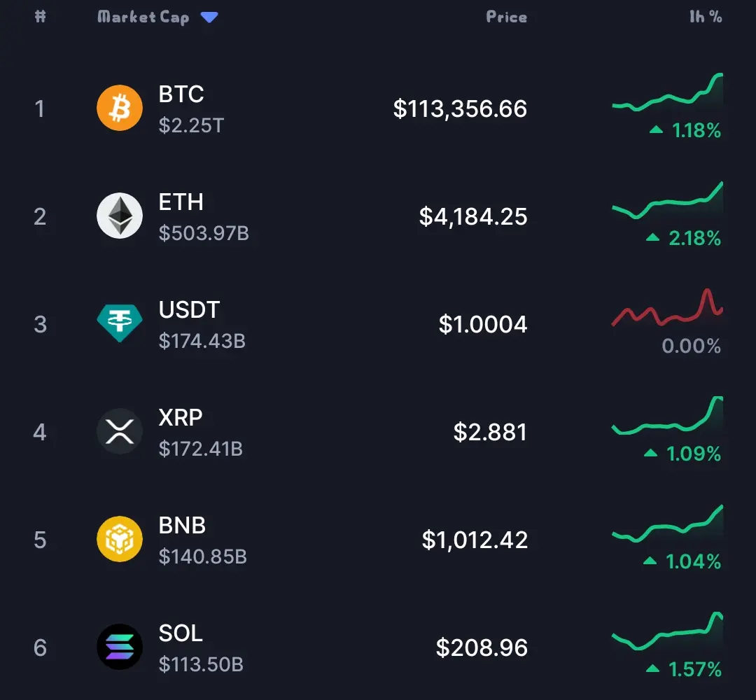This screenshot has height=700, width=756.
Task: Sort by the Price column header
Action: click(x=506, y=17)
